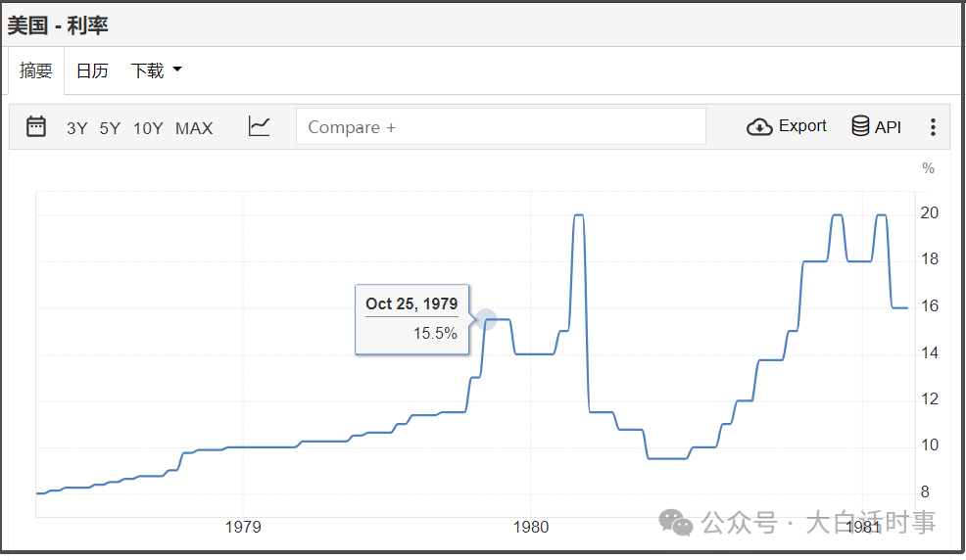Click the Compare + input field
Image resolution: width=966 pixels, height=560 pixels.
[501, 127]
